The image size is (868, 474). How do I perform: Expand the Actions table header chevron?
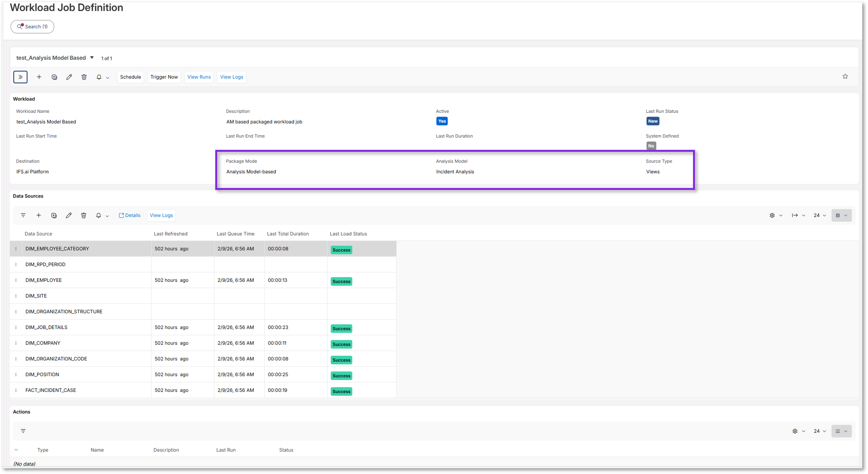pos(16,450)
